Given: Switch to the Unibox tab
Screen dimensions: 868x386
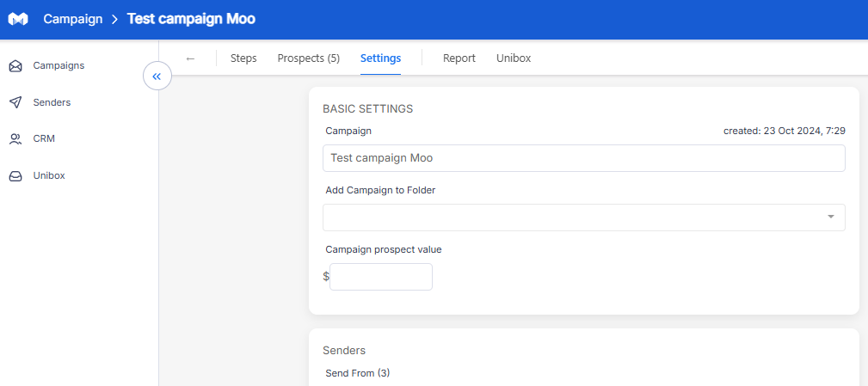Looking at the screenshot, I should (514, 58).
